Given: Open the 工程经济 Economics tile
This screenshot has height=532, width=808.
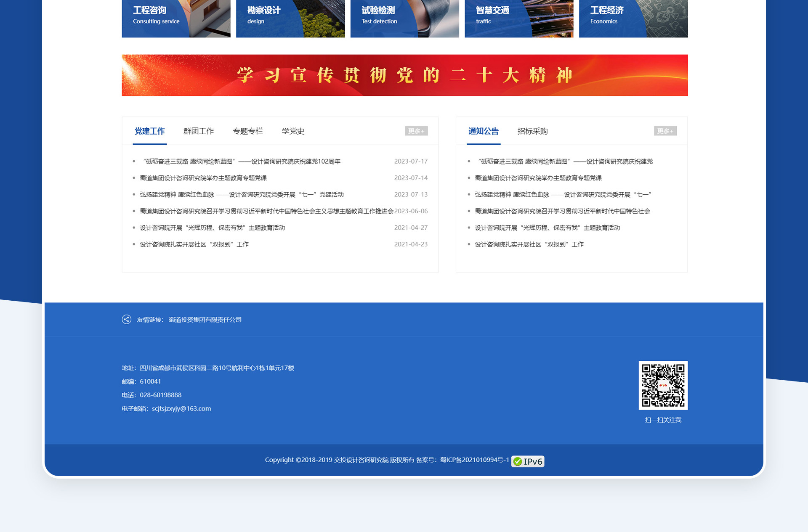Looking at the screenshot, I should (633, 19).
